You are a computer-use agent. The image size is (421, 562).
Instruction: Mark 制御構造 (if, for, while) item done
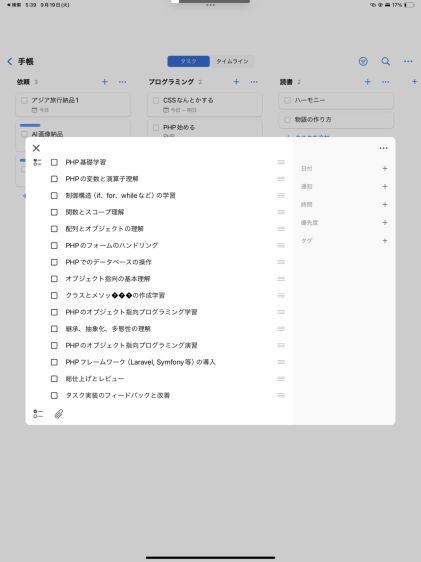pyautogui.click(x=54, y=196)
